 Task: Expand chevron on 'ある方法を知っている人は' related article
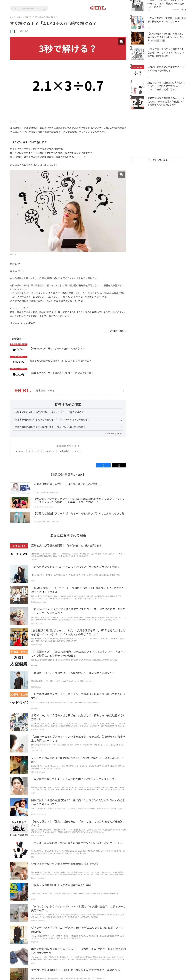click(121, 420)
